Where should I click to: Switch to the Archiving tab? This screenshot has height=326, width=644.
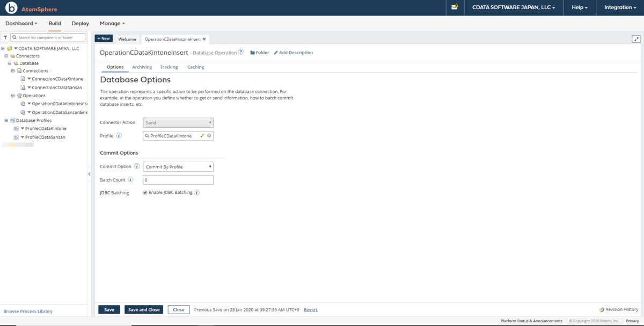142,67
